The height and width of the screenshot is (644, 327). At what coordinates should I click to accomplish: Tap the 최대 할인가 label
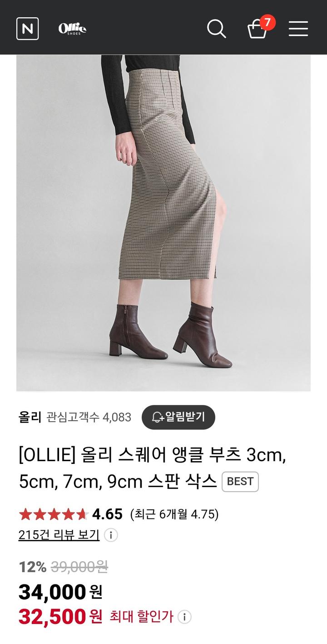pos(141,617)
